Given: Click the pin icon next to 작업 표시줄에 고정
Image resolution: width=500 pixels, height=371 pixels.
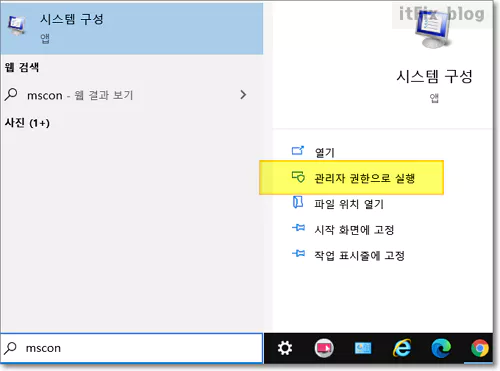Looking at the screenshot, I should [298, 254].
